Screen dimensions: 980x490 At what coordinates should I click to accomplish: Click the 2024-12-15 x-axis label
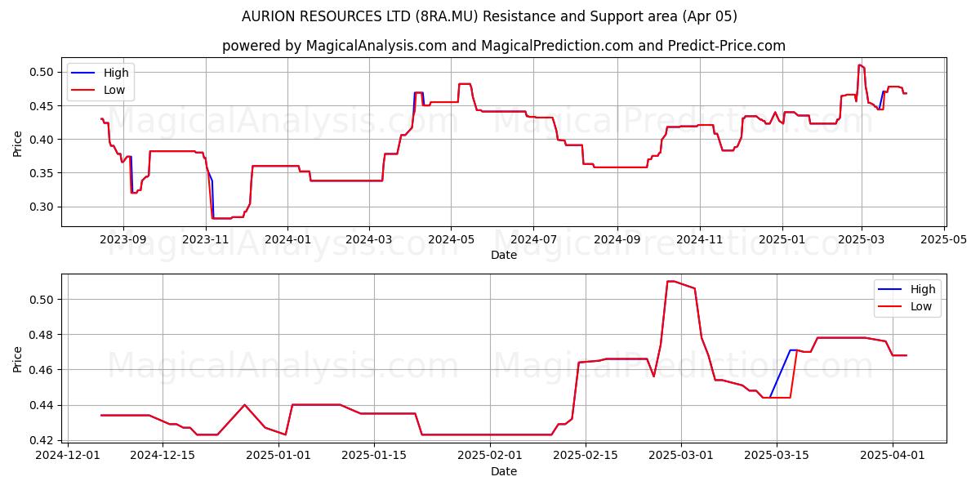(163, 456)
